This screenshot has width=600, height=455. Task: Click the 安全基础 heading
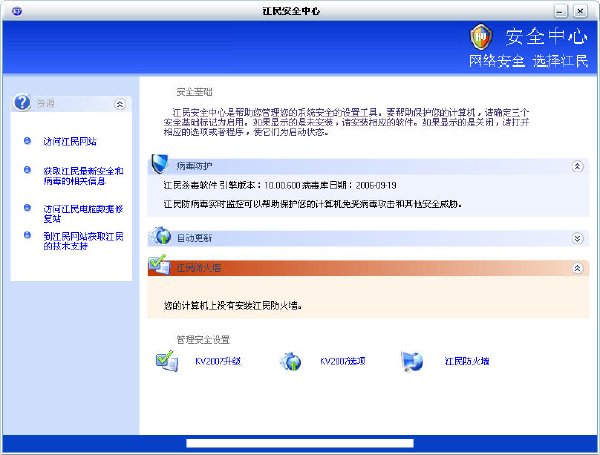194,92
